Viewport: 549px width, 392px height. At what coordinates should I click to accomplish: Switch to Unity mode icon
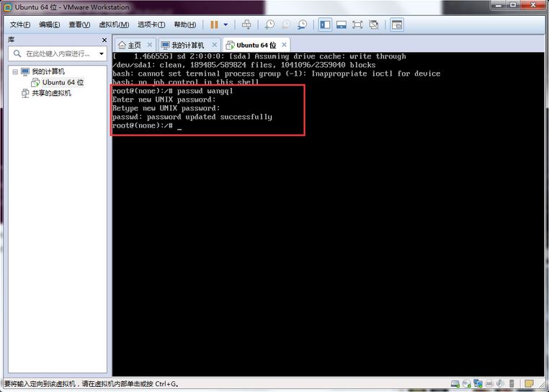point(374,24)
